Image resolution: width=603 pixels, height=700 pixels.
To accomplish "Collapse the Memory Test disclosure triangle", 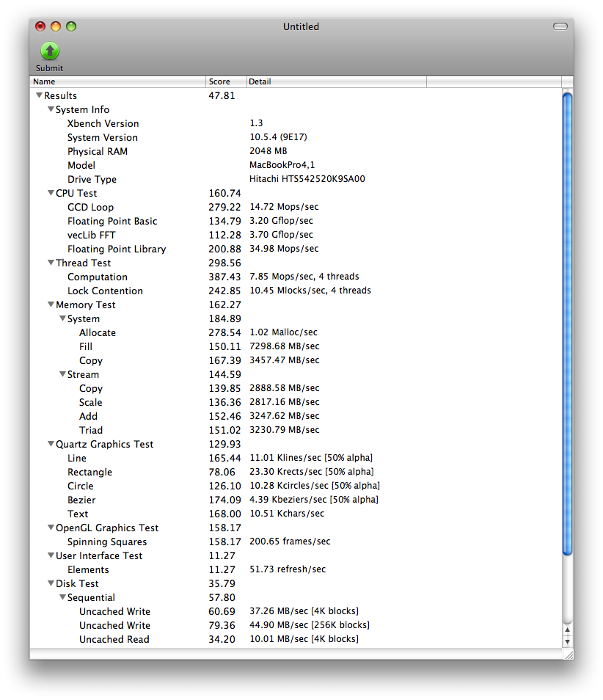I will pos(51,305).
